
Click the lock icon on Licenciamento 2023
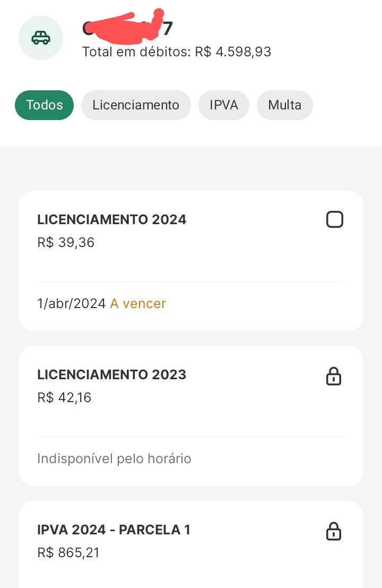point(334,376)
